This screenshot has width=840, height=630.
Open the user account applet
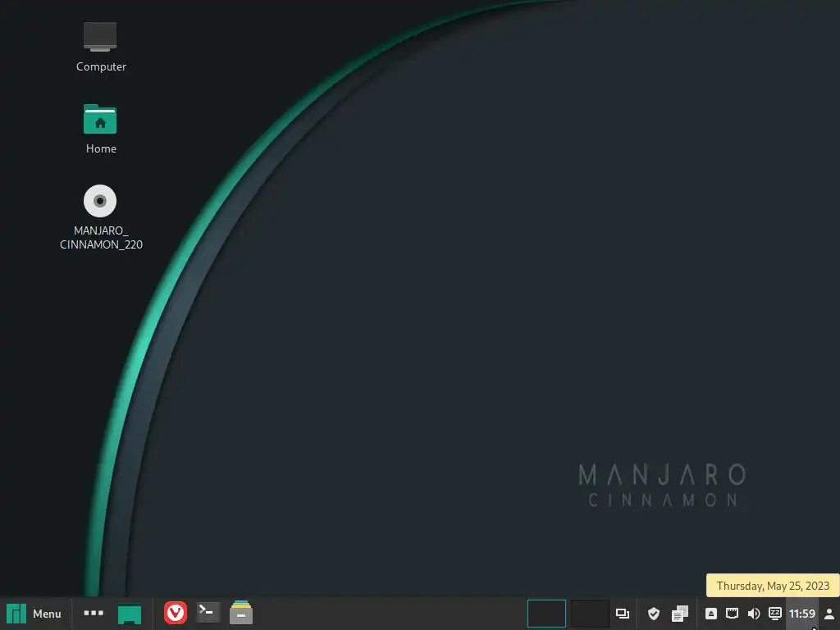pyautogui.click(x=829, y=614)
